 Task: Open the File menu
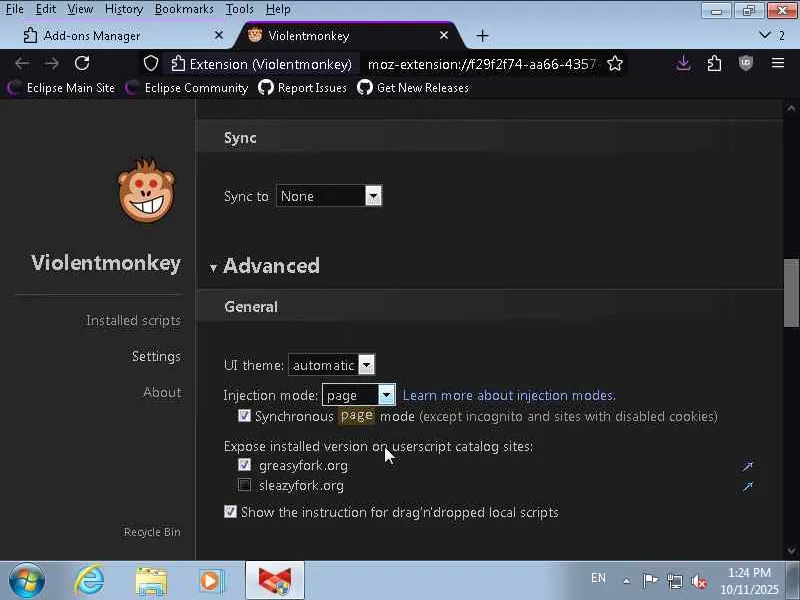[x=14, y=9]
